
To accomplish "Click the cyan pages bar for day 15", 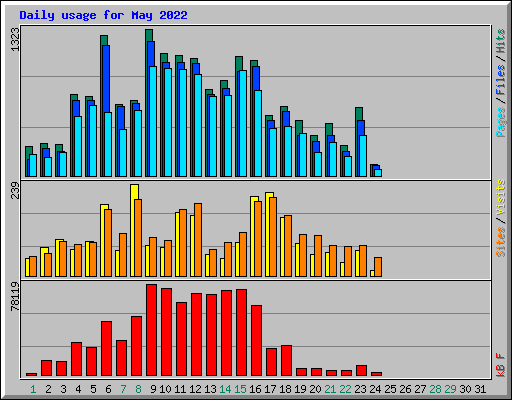I will point(243,123).
